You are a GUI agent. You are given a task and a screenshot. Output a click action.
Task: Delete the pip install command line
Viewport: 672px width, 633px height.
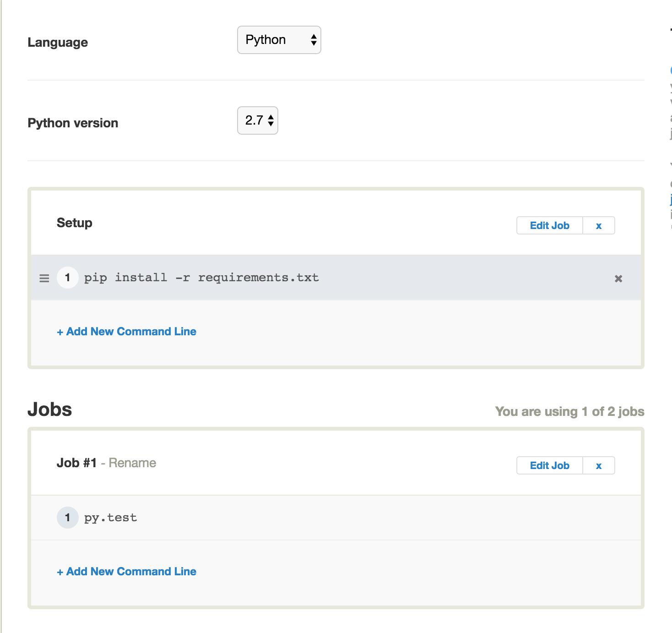618,278
